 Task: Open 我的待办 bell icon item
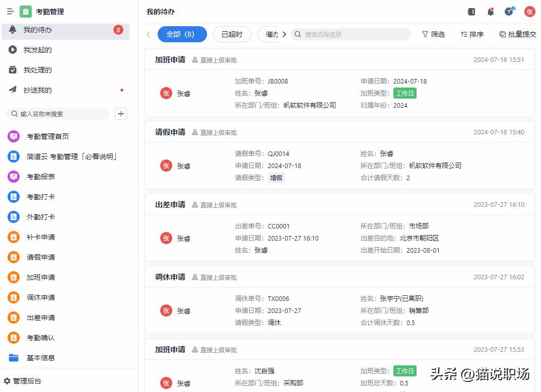pos(13,30)
